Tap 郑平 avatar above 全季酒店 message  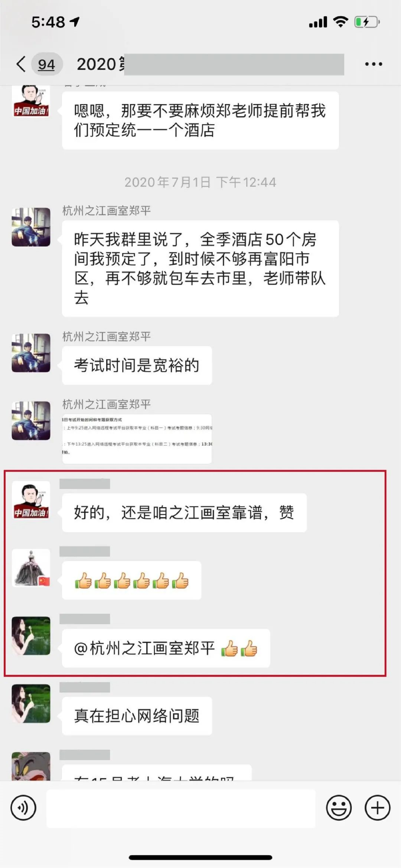31,227
